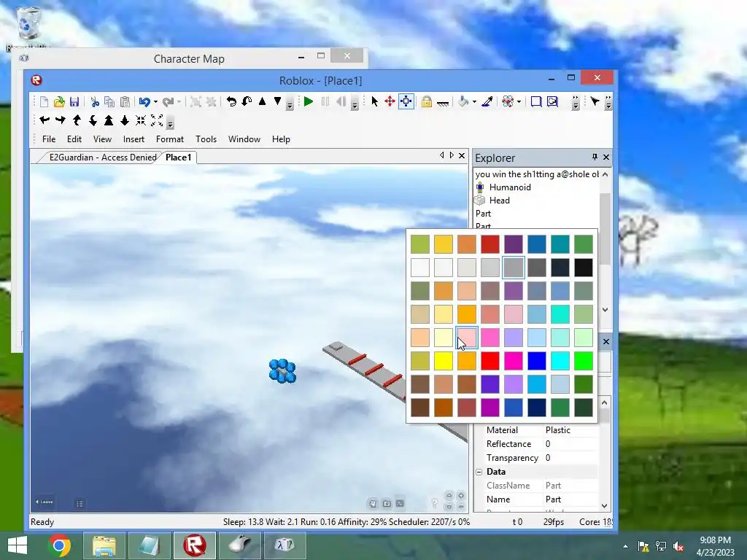This screenshot has width=747, height=560.
Task: Pick the bright green color swatch
Action: pyautogui.click(x=583, y=361)
